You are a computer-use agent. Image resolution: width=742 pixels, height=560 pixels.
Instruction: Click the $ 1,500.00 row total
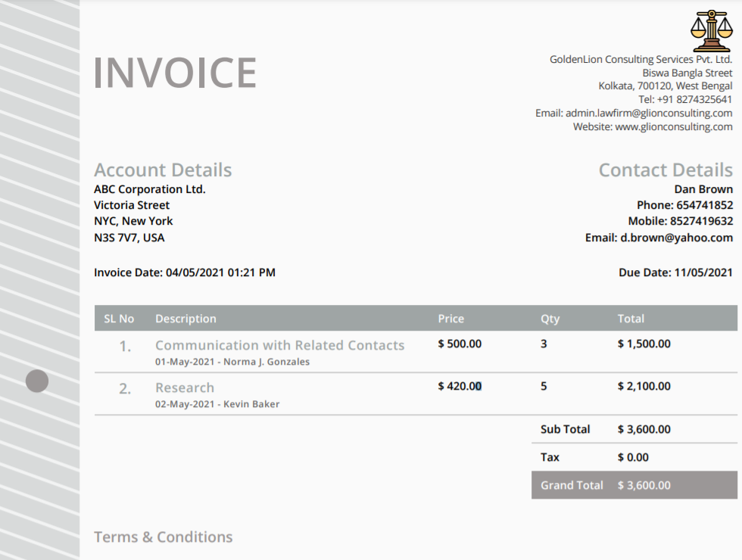coord(644,344)
